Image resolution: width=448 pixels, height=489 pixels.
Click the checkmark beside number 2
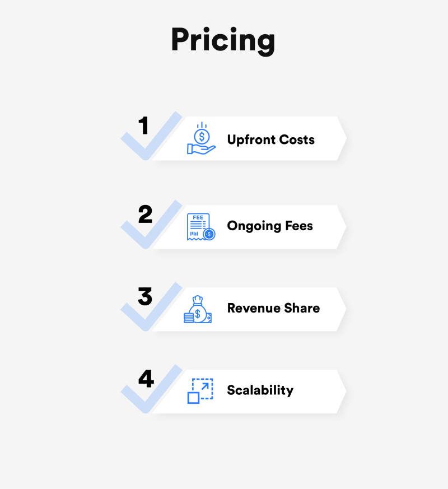pos(152,225)
